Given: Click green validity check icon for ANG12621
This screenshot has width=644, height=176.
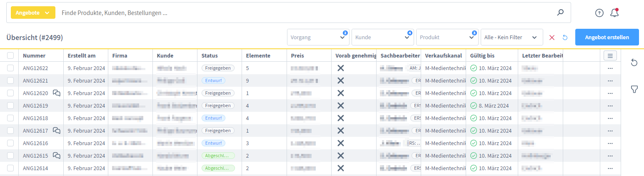Looking at the screenshot, I should tap(474, 80).
